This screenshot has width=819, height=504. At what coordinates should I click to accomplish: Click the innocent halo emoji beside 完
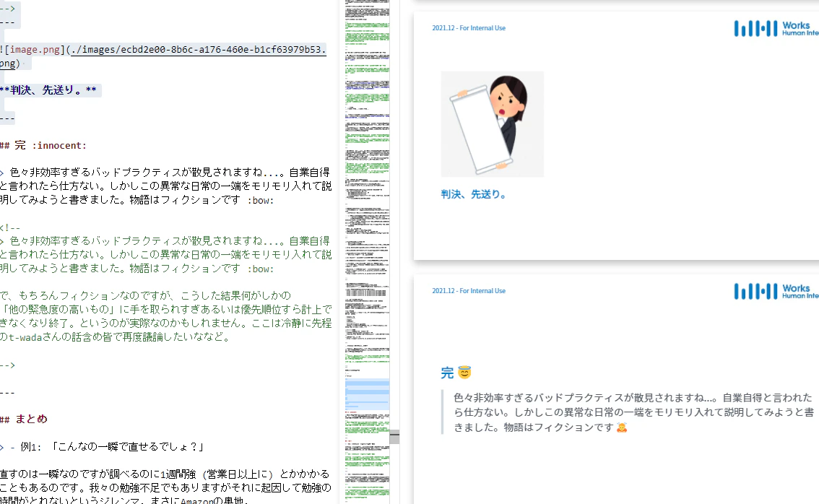click(x=464, y=373)
